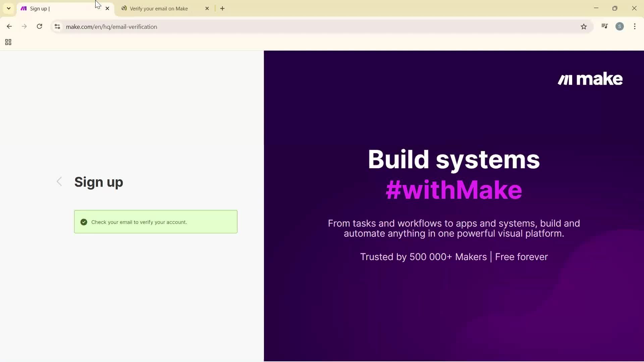Select the Make logo favicon on Sign up tab
This screenshot has height=362, width=644.
coord(23,8)
